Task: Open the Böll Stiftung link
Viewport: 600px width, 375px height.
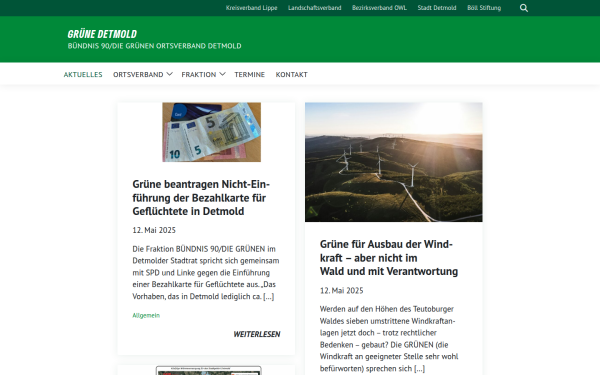Action: point(484,8)
